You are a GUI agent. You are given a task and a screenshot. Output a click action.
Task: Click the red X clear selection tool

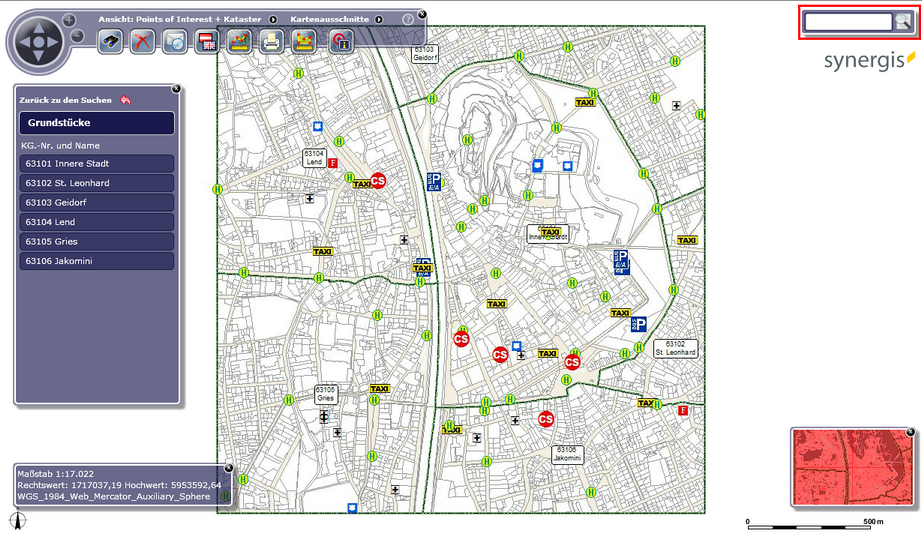click(143, 41)
